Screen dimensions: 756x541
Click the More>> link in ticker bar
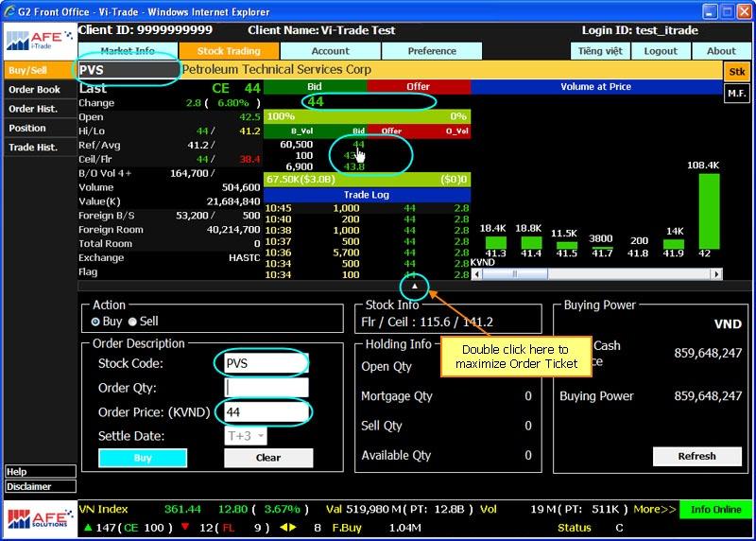click(x=655, y=509)
